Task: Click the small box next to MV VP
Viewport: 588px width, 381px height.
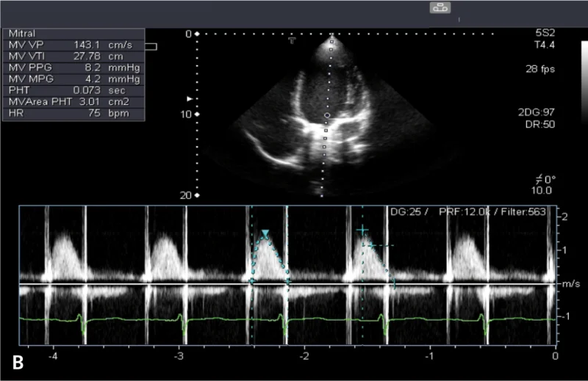Action: tap(151, 46)
